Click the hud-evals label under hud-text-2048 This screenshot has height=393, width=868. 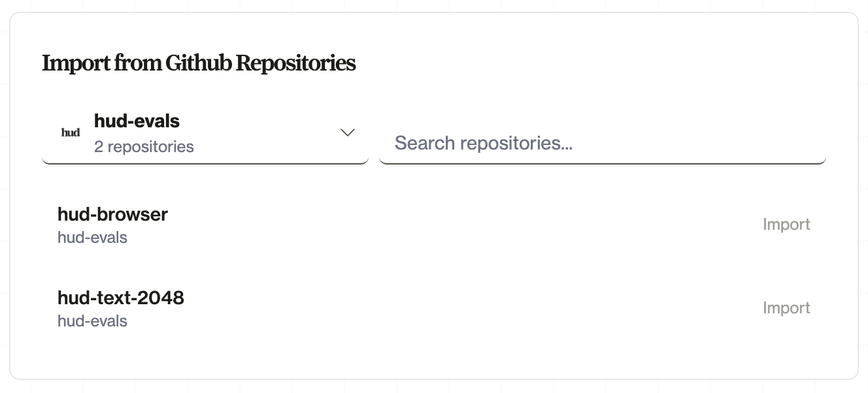click(x=92, y=321)
